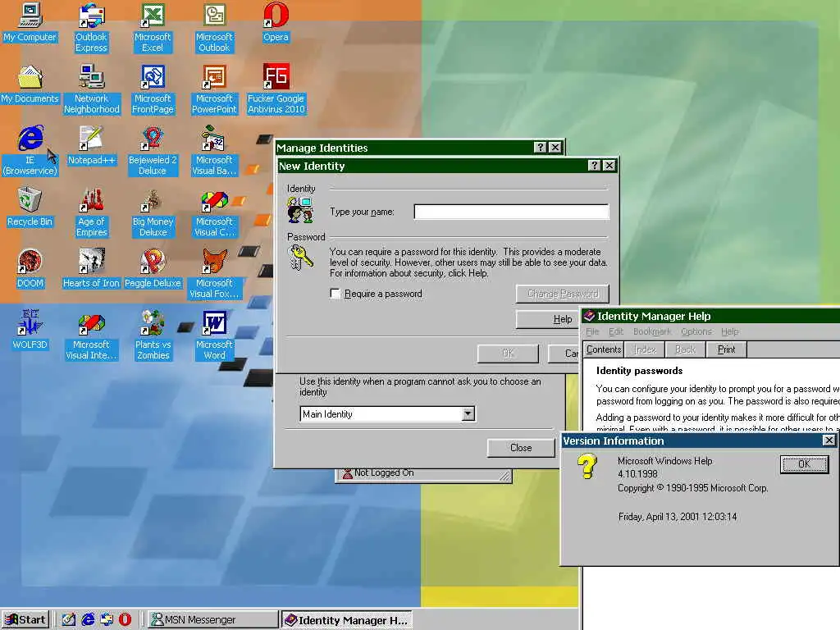This screenshot has width=840, height=630.
Task: Click OK button in New Identity dialog
Action: point(508,354)
